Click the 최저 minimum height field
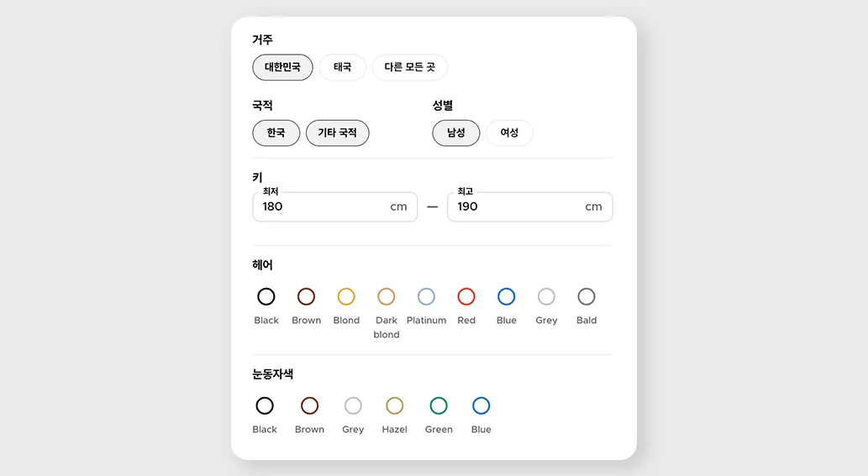The width and height of the screenshot is (868, 476). pos(324,207)
